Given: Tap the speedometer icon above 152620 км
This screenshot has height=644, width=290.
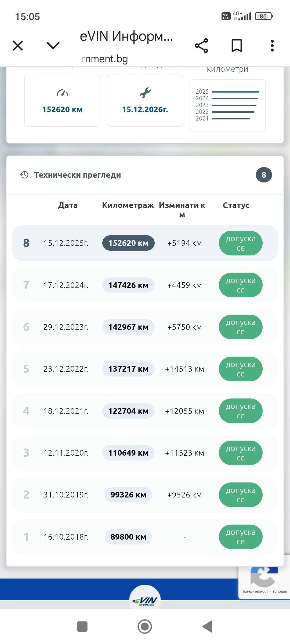Looking at the screenshot, I should 62,93.
